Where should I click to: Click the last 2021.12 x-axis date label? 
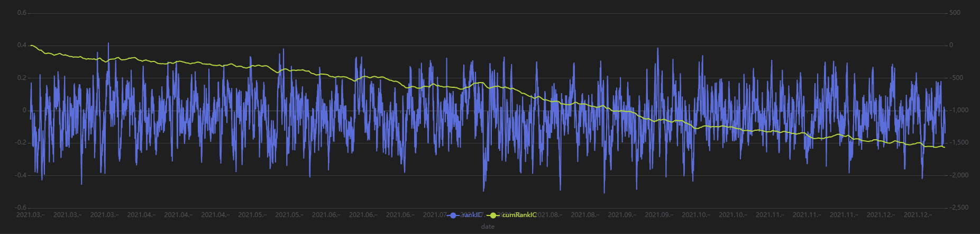click(x=918, y=215)
